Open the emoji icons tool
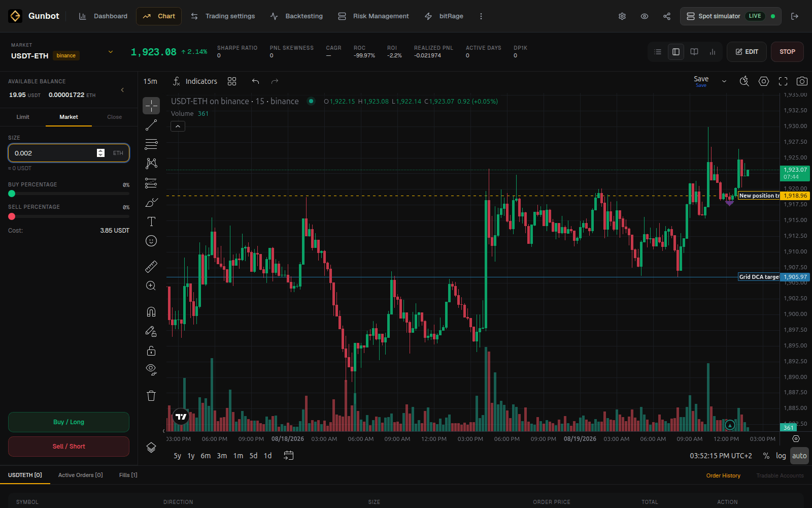This screenshot has height=508, width=812. pyautogui.click(x=151, y=241)
